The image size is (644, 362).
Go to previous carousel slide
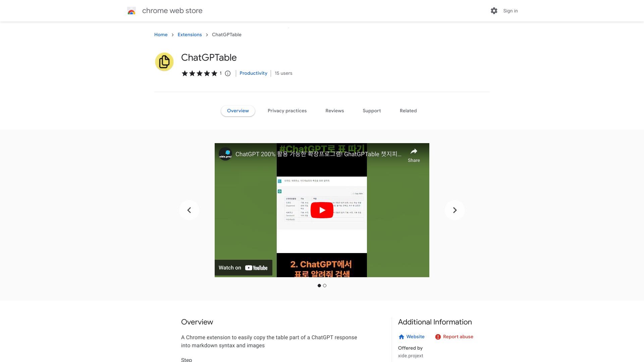[189, 210]
